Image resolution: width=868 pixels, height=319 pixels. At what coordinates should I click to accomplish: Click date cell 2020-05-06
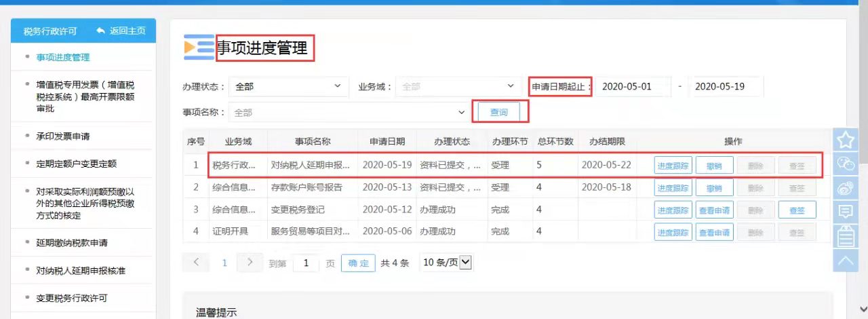[x=387, y=231]
